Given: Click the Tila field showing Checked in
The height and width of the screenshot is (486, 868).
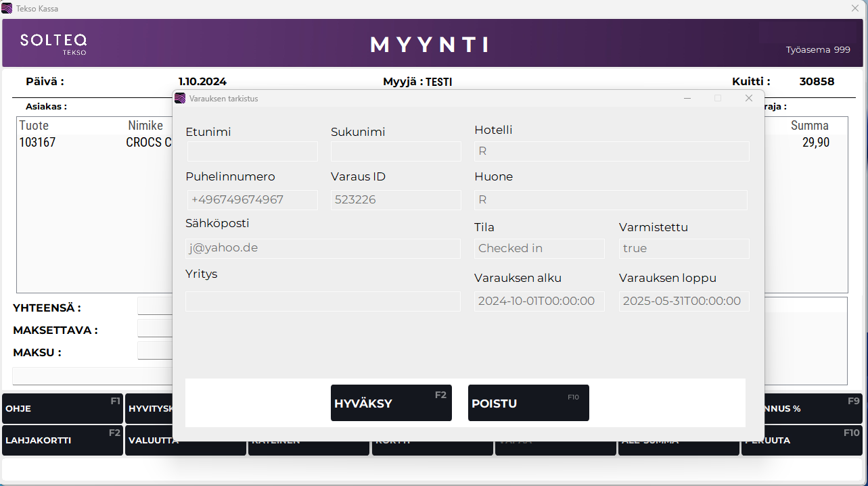Looking at the screenshot, I should point(539,249).
